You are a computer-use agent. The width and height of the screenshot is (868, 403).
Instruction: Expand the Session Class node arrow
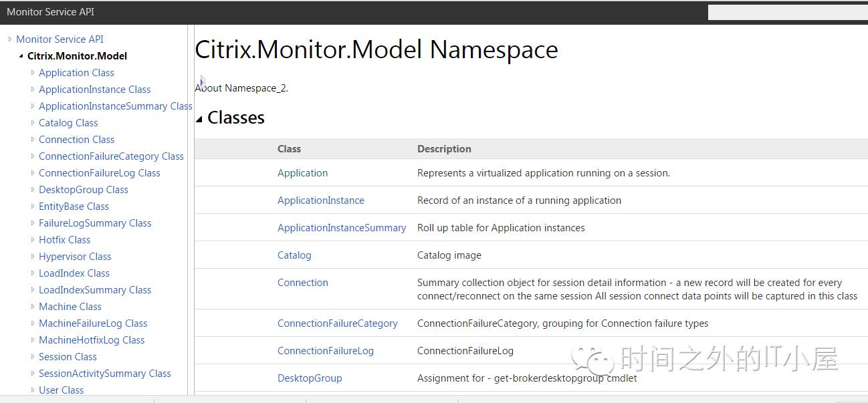click(33, 357)
